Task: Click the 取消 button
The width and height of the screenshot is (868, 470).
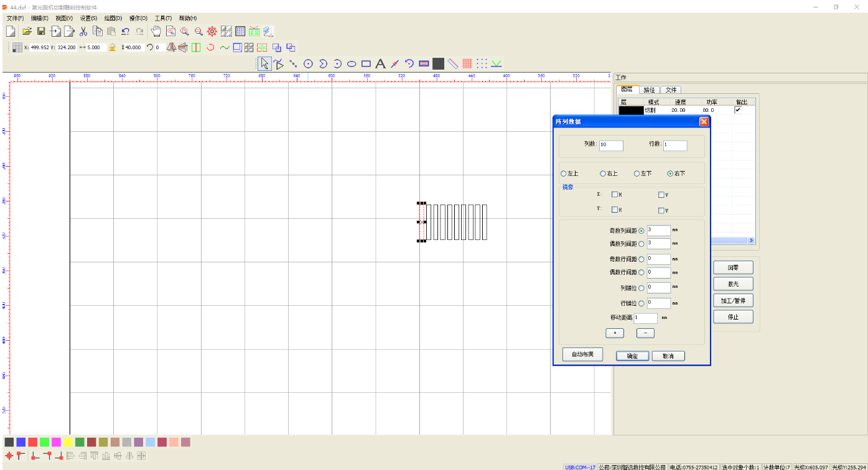Action: 668,356
